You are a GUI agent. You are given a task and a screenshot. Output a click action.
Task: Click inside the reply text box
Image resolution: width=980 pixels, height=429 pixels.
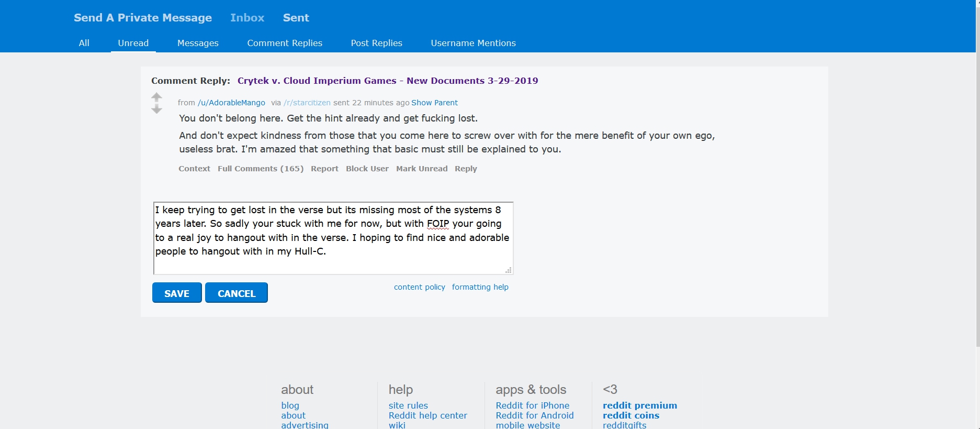[333, 238]
